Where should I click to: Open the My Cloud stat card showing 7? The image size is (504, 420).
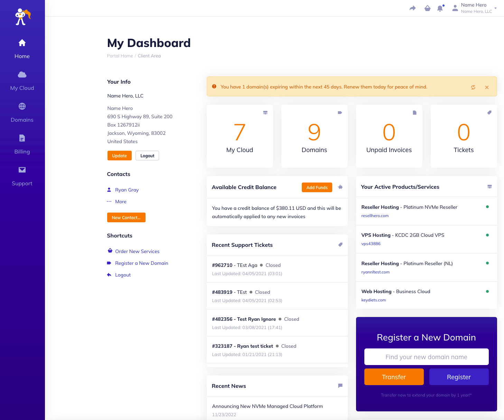tap(240, 136)
